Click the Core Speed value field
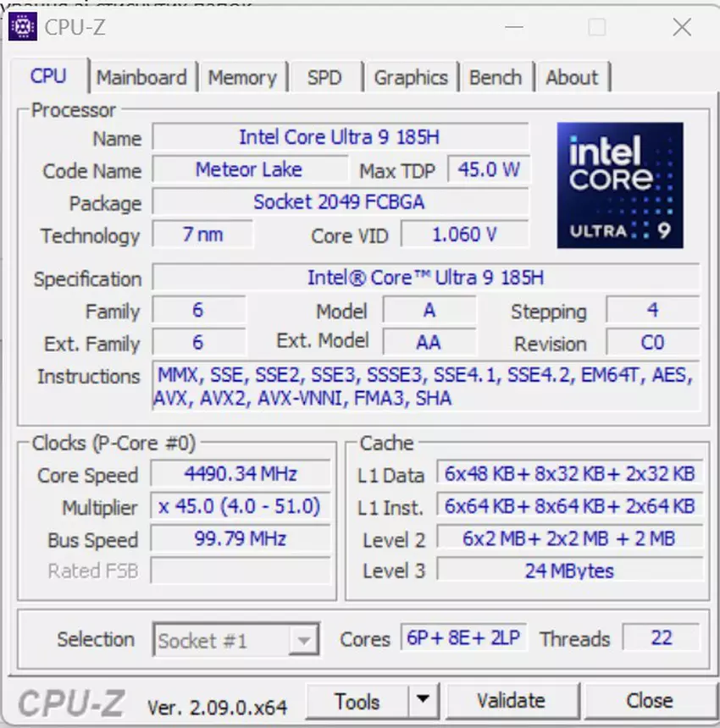The image size is (720, 728). (241, 474)
